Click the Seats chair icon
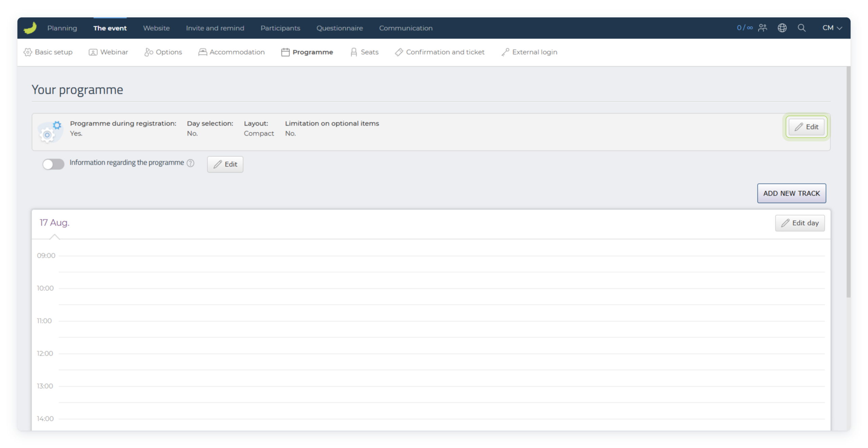Viewport: 868px width, 448px height. click(x=354, y=52)
